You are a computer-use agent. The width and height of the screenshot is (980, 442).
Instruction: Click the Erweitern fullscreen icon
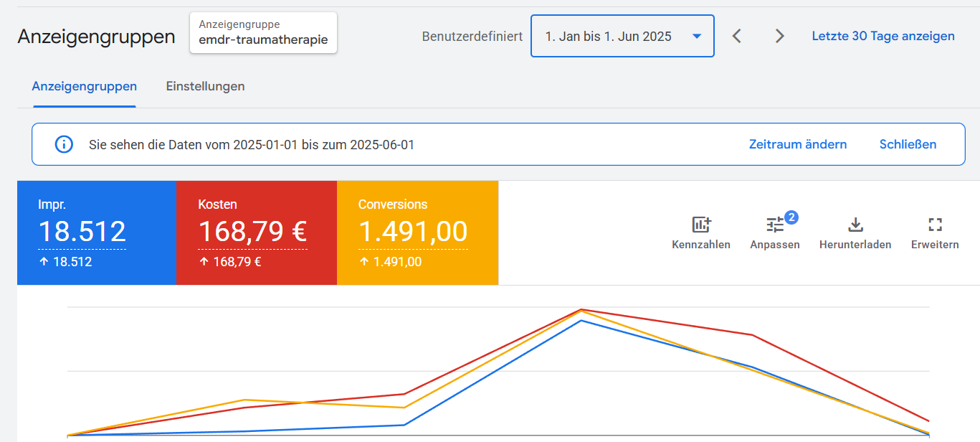pos(935,225)
